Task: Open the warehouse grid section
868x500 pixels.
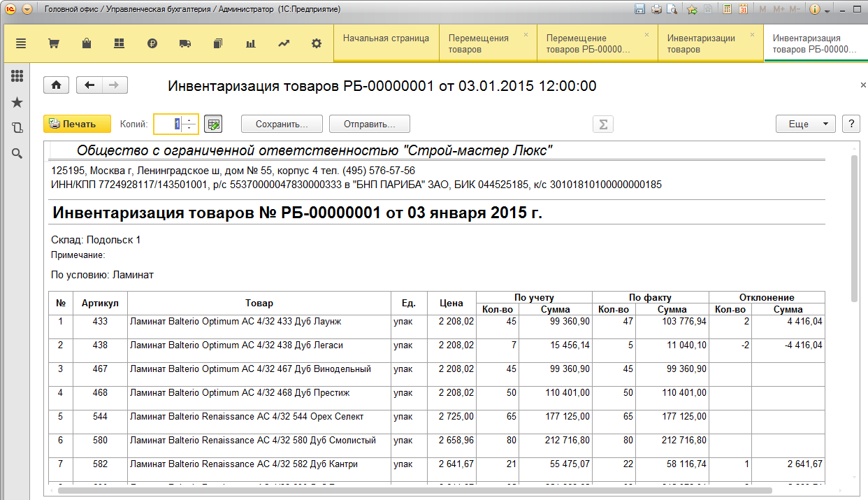Action: (x=120, y=43)
